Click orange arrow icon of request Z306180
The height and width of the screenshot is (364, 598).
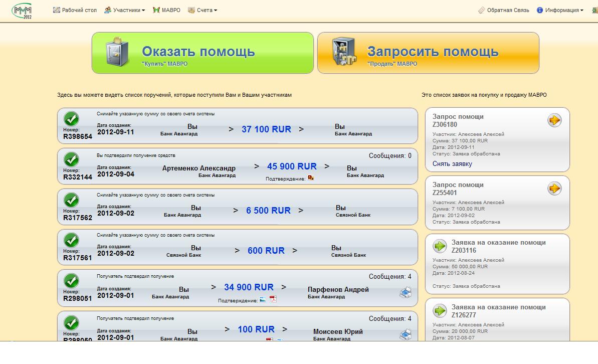[554, 120]
